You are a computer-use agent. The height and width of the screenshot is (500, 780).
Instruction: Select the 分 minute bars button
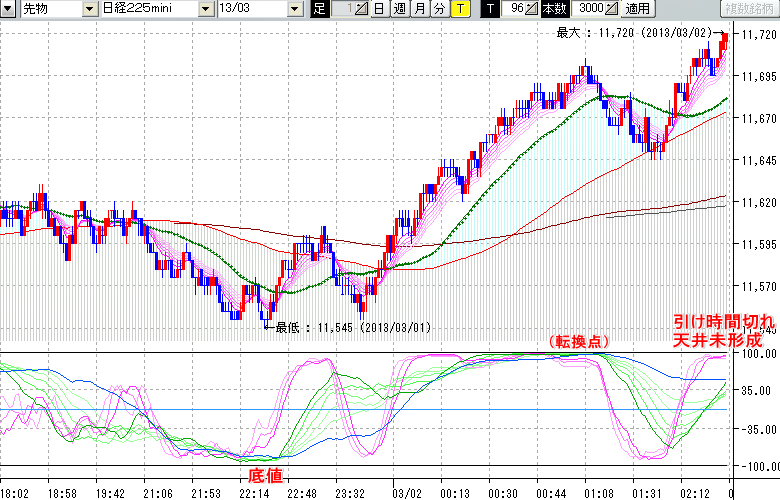tap(440, 9)
